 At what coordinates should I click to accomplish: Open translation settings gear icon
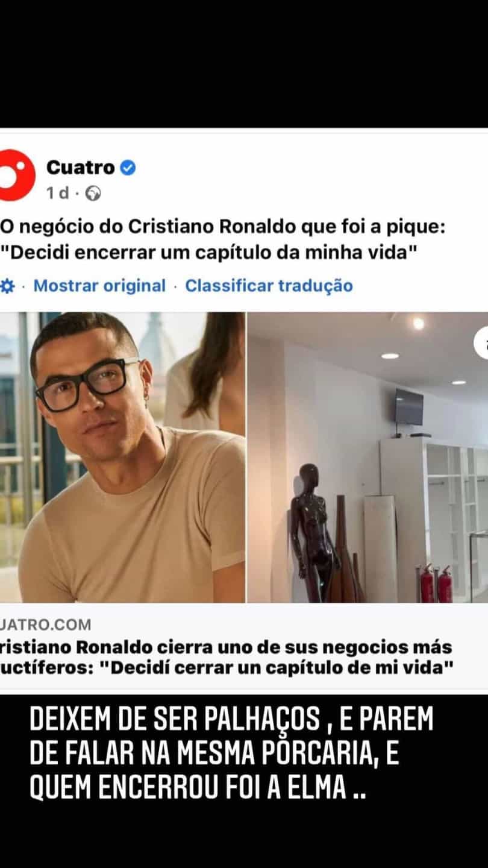(7, 286)
